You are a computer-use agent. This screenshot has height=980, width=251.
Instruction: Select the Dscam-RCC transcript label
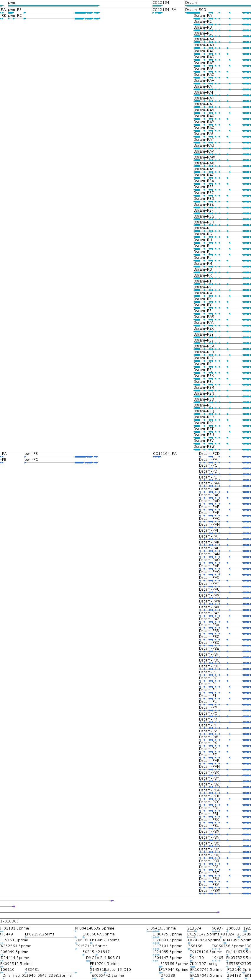pos(204,358)
